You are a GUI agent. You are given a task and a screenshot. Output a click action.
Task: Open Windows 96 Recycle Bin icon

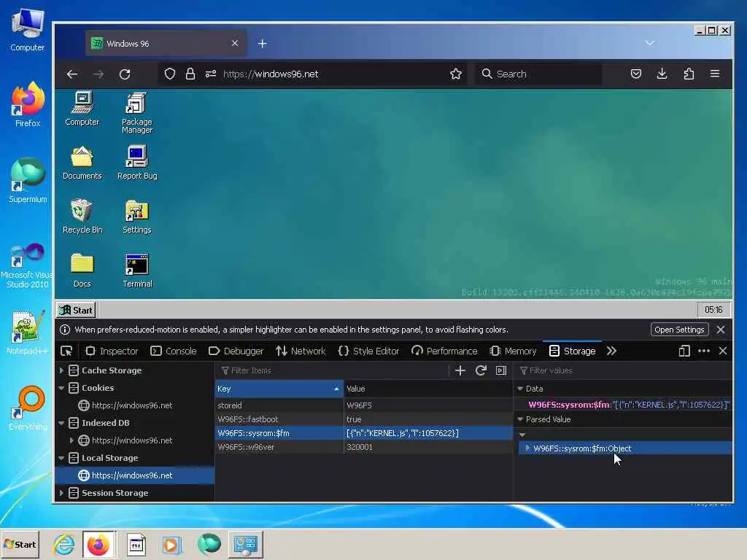coord(82,217)
